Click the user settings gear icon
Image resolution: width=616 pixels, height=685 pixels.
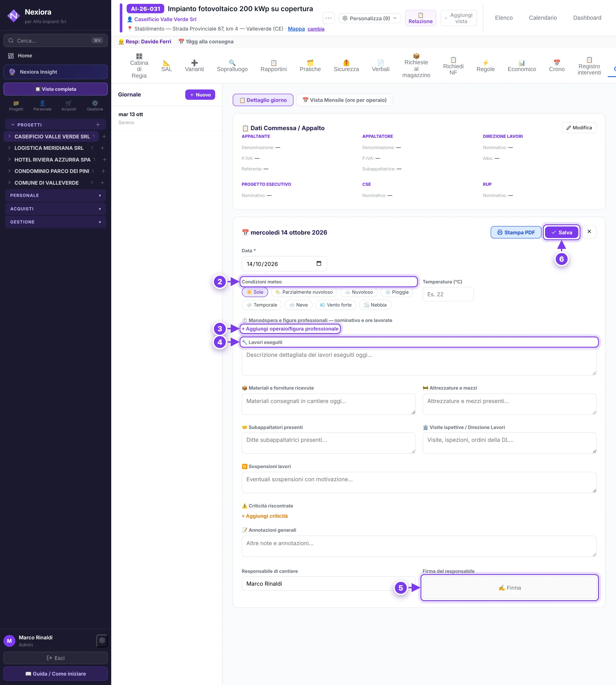[x=102, y=640]
